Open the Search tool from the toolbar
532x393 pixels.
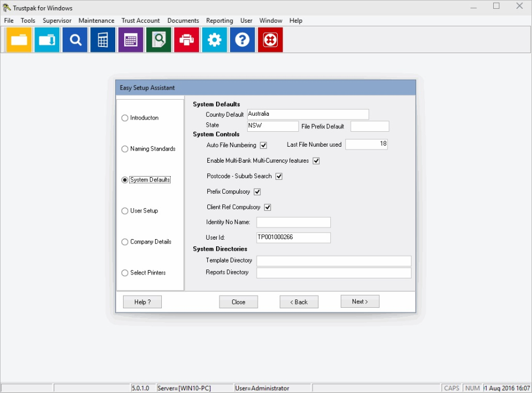click(74, 39)
